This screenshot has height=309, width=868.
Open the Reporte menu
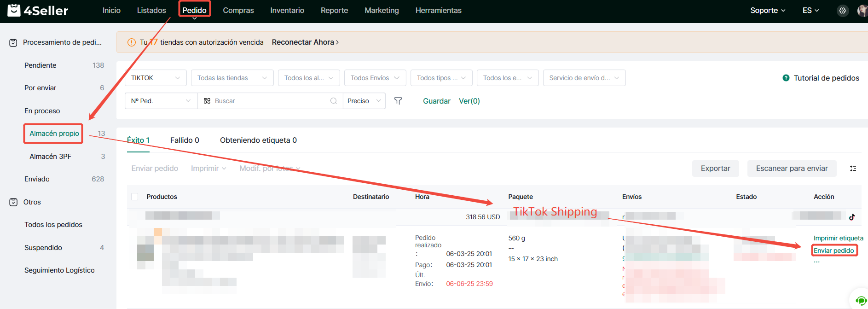(x=335, y=11)
